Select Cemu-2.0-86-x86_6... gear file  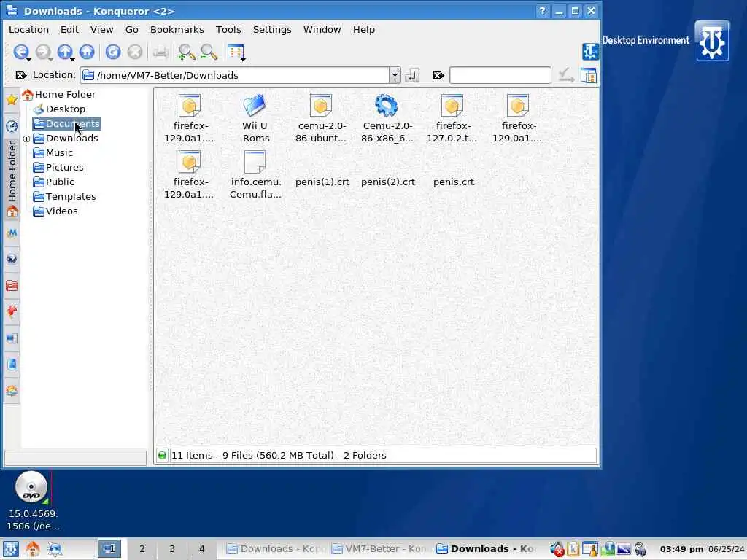tap(387, 119)
